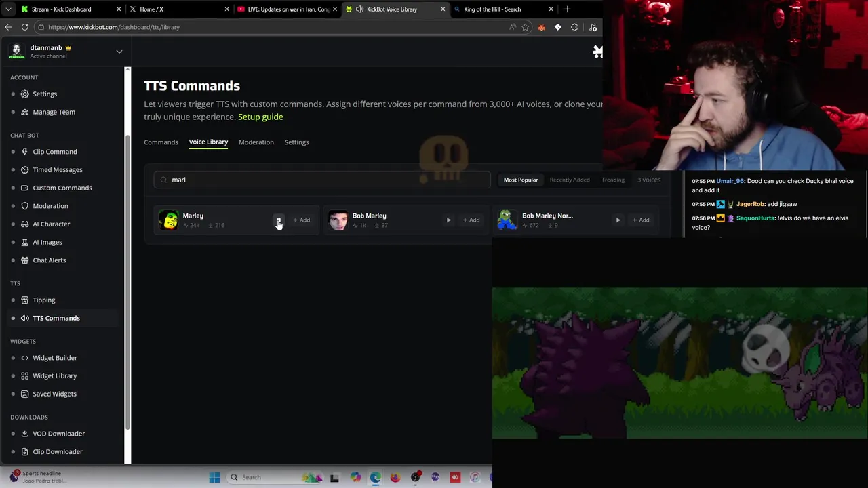Open the Tipping page under TTS
The height and width of the screenshot is (488, 868).
click(x=44, y=300)
